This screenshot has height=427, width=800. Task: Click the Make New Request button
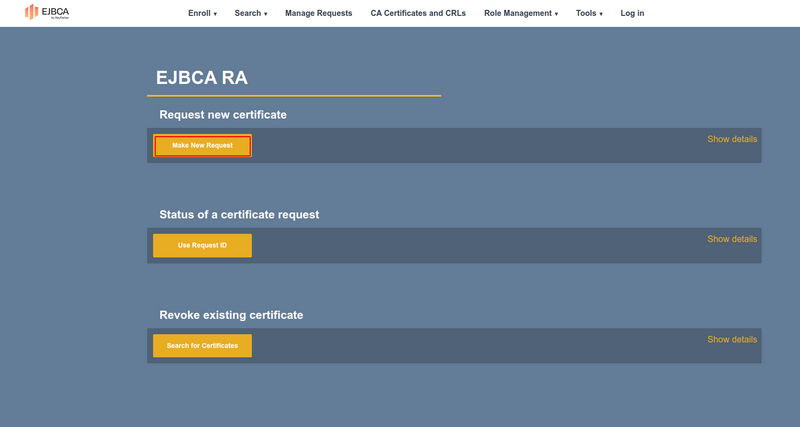pyautogui.click(x=203, y=145)
